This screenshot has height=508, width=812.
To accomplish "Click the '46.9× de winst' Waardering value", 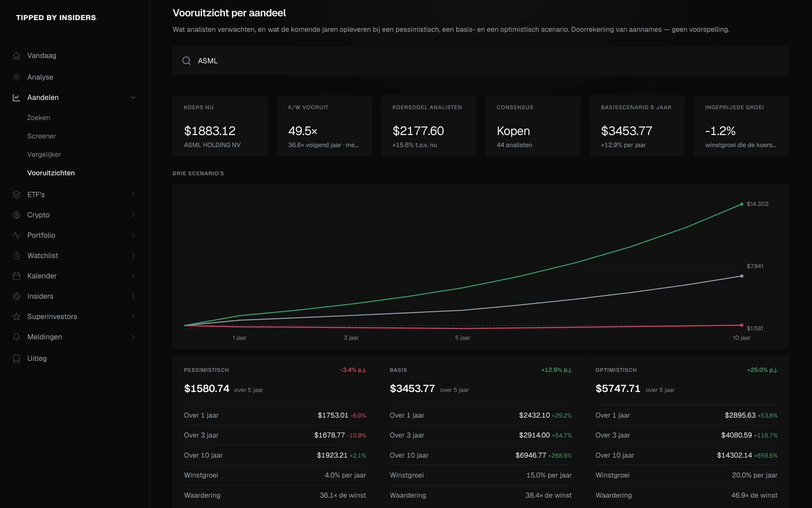I will click(x=754, y=495).
